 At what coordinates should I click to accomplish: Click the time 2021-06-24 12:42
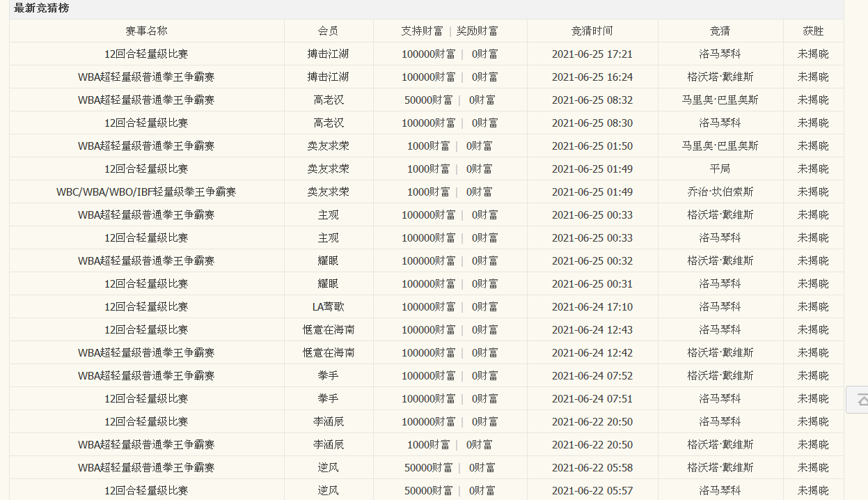tap(592, 352)
